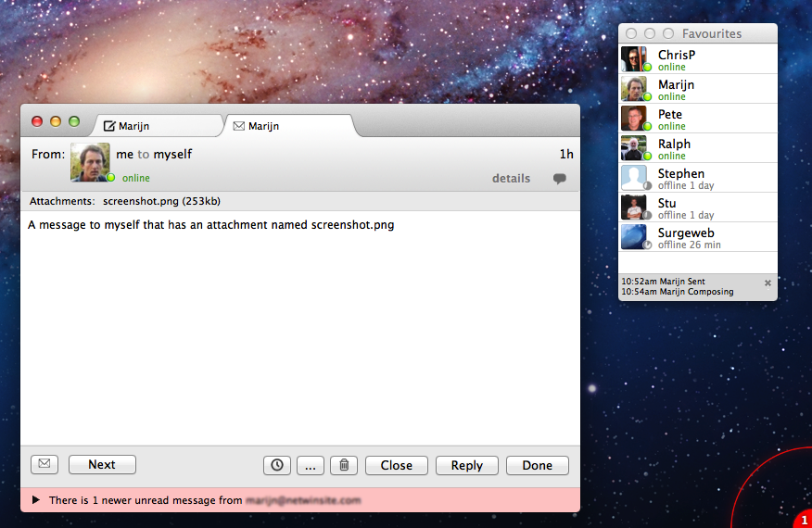Click the green online status under sender
The image size is (812, 528).
[135, 178]
